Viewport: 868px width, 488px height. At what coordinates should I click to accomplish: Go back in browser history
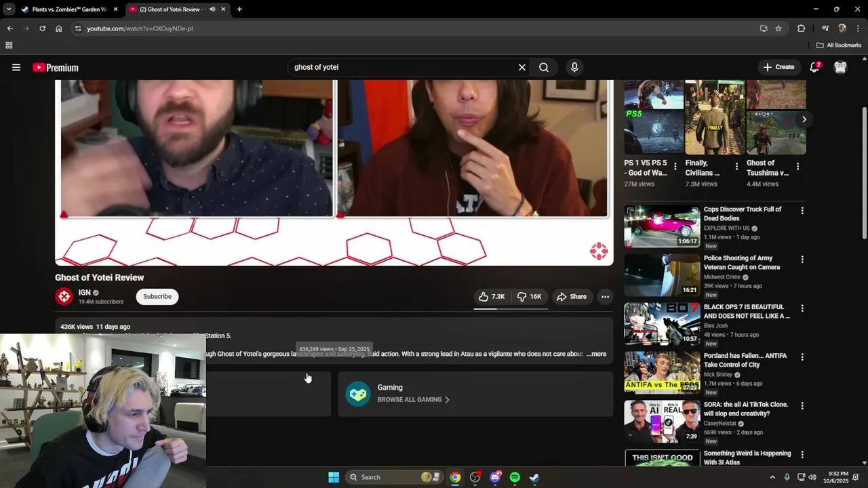9,28
